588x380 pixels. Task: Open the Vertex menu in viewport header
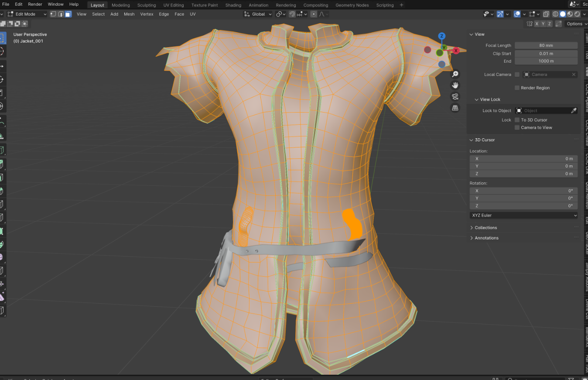click(147, 14)
